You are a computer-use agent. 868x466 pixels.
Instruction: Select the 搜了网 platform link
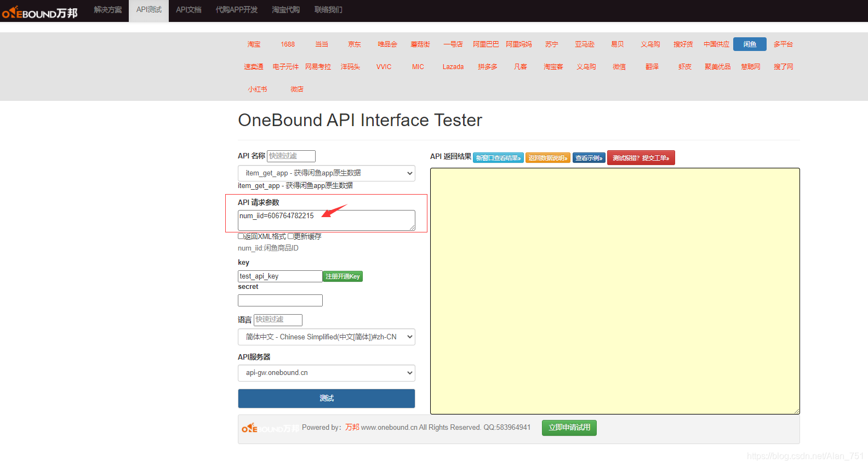(784, 67)
